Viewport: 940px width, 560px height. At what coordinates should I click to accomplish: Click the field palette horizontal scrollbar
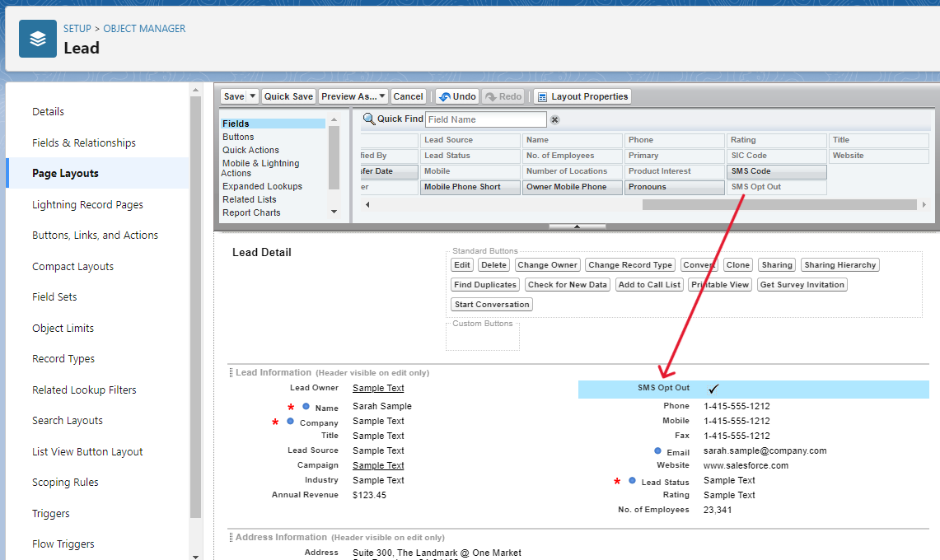[779, 204]
